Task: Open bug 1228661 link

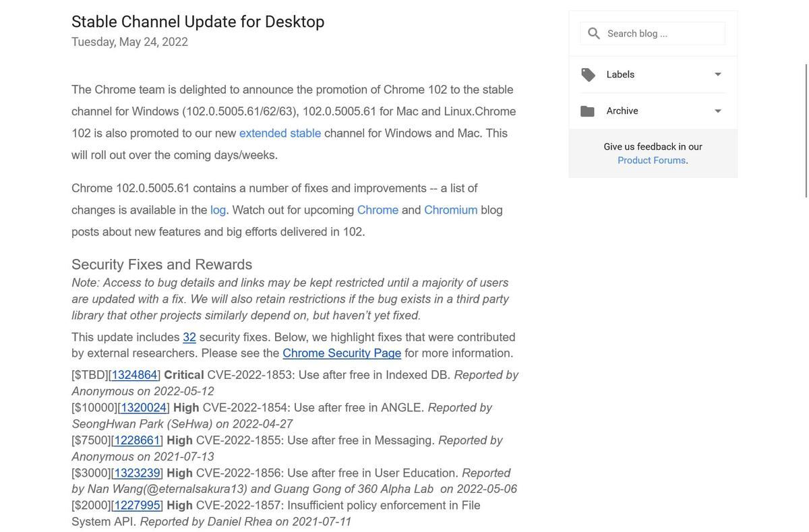Action: click(137, 440)
